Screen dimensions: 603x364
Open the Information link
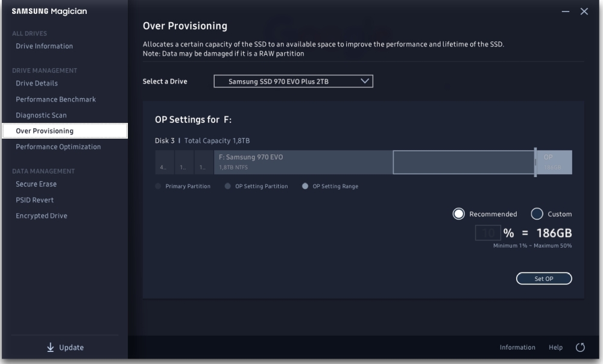coord(517,347)
